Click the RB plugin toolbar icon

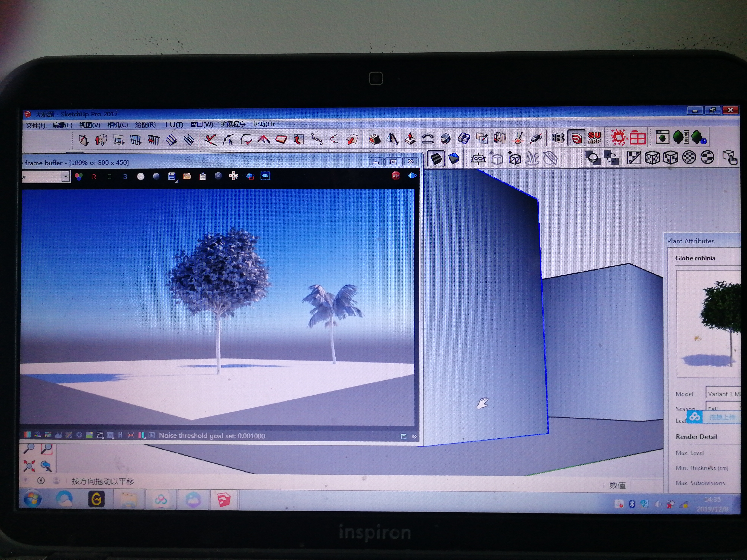(x=558, y=138)
